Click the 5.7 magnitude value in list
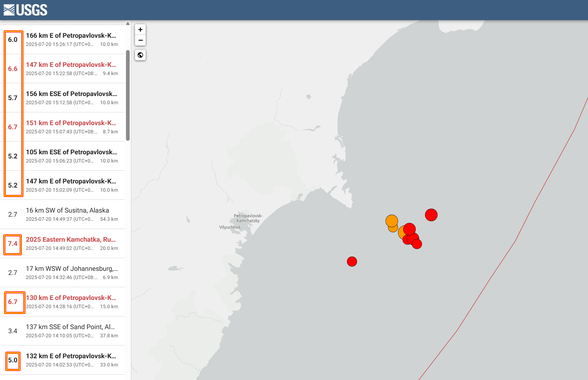The width and height of the screenshot is (588, 380). (13, 98)
